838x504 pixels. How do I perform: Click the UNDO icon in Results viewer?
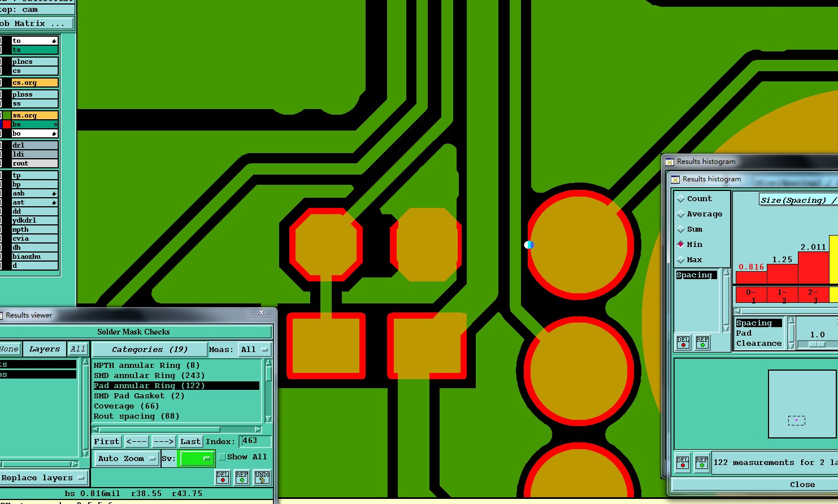pyautogui.click(x=262, y=477)
